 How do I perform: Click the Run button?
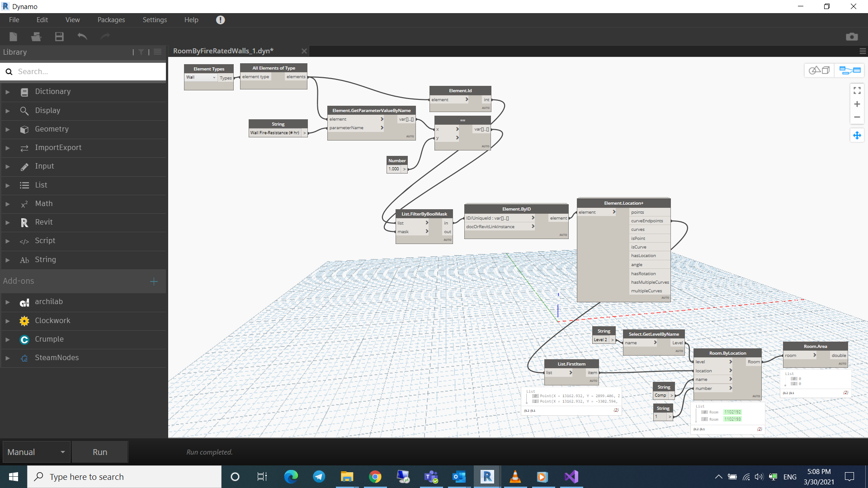pyautogui.click(x=100, y=452)
